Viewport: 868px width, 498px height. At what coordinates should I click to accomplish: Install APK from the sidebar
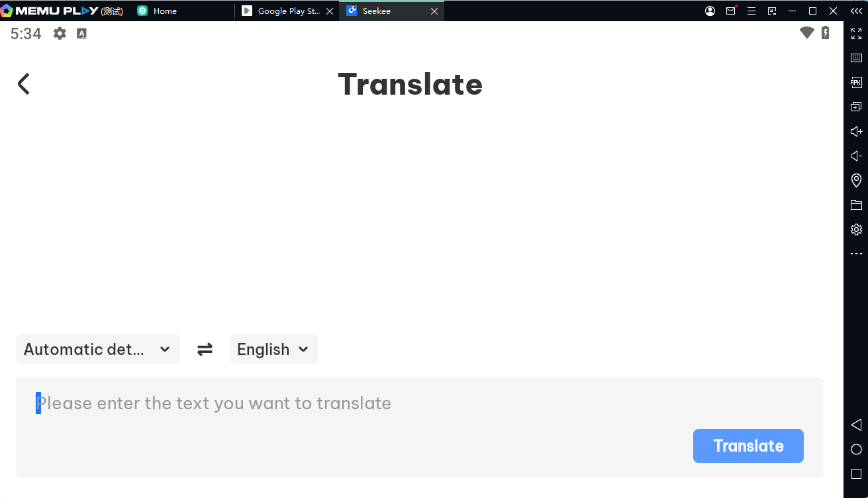pyautogui.click(x=856, y=83)
